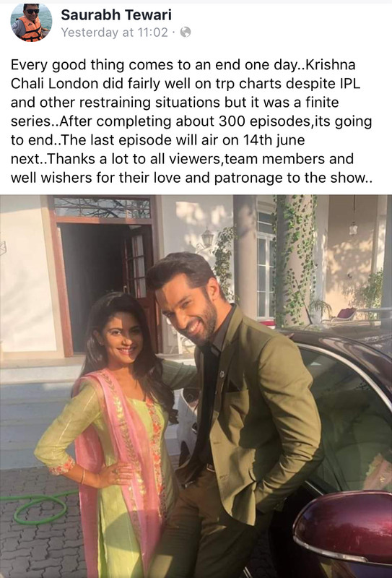This screenshot has width=392, height=578.
Task: Click the public globe privacy icon
Action: click(x=186, y=33)
